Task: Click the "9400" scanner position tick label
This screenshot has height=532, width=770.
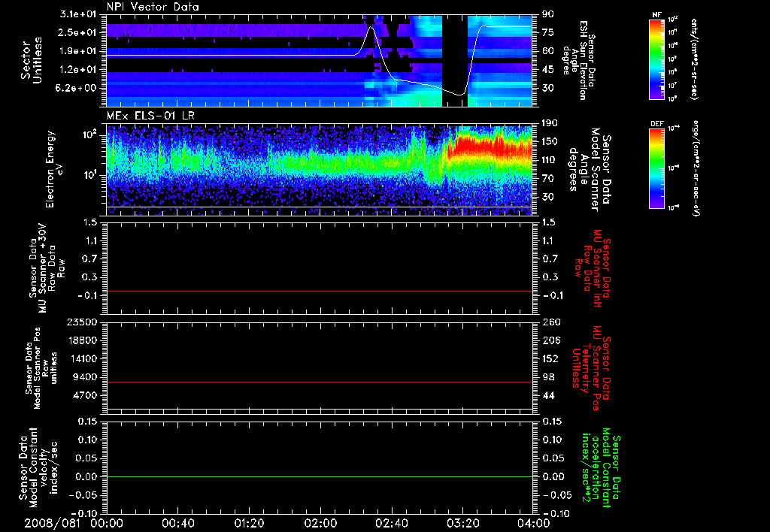Action: (x=86, y=377)
